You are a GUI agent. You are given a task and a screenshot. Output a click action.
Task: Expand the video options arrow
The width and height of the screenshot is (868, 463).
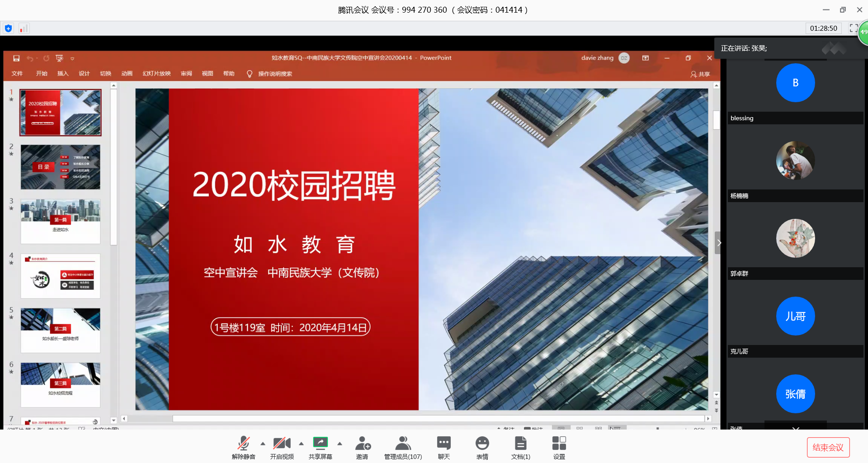coord(301,444)
